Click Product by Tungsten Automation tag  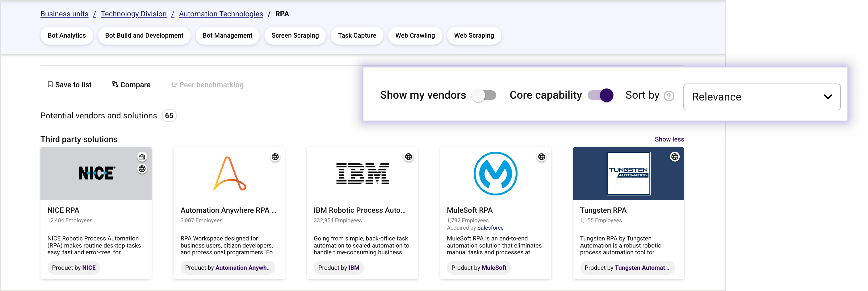(627, 268)
